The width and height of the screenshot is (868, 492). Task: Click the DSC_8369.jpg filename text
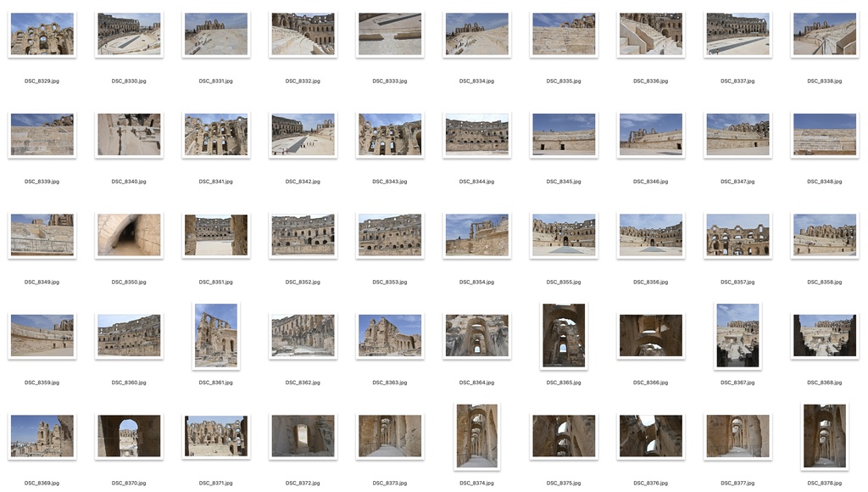coord(42,482)
